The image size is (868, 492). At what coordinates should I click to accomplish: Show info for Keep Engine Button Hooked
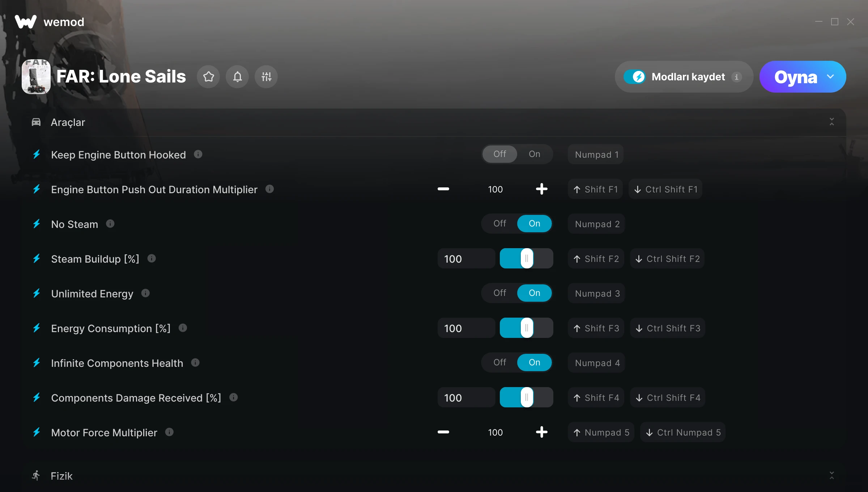click(x=198, y=154)
